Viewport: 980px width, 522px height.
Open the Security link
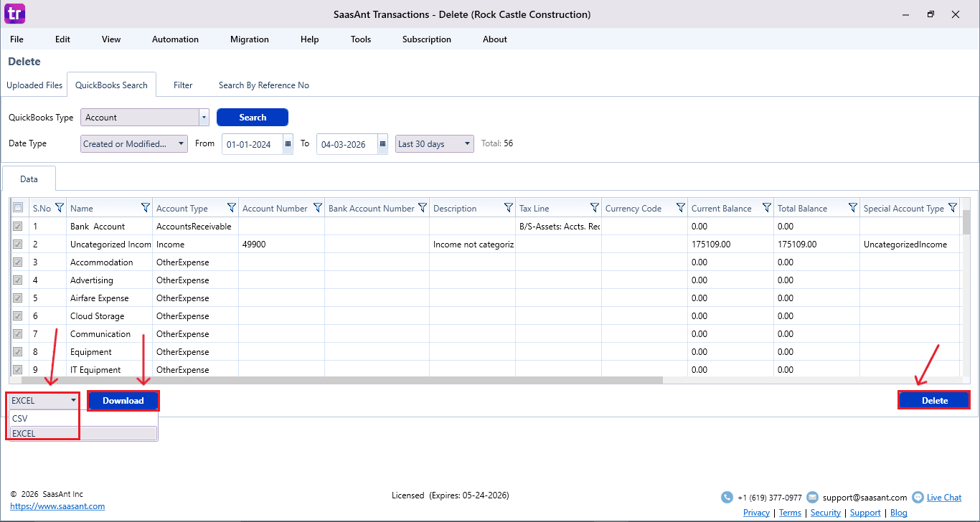coord(826,513)
